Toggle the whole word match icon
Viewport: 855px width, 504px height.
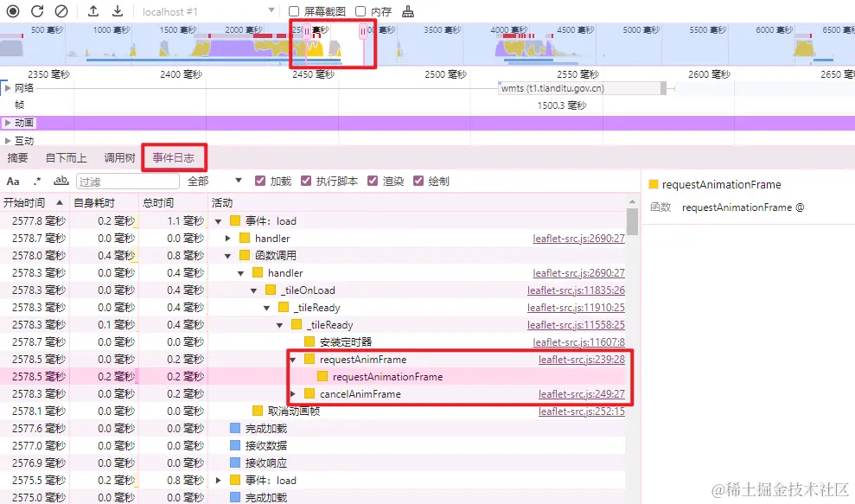point(61,181)
